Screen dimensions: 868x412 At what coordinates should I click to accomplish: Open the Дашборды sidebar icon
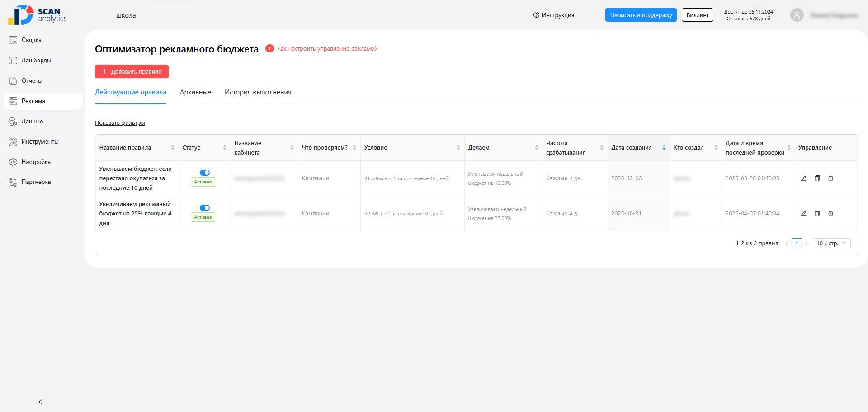[13, 61]
